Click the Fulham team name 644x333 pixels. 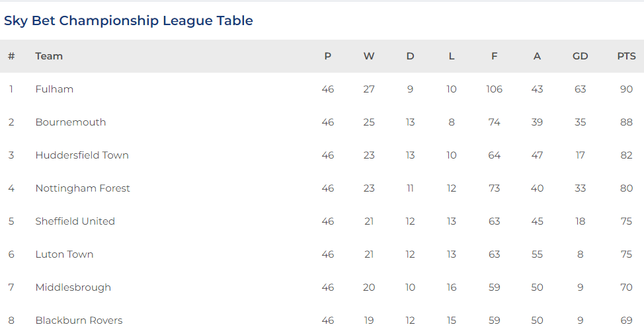click(54, 89)
